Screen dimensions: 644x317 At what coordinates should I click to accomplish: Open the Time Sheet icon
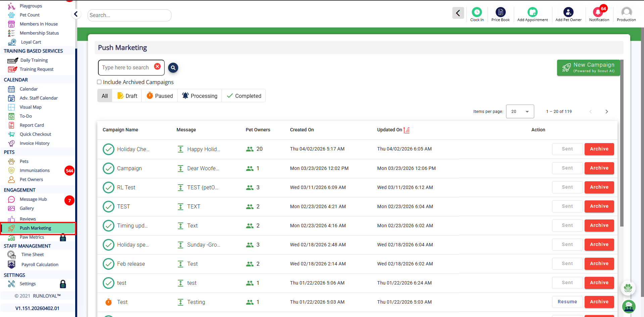[x=11, y=255]
